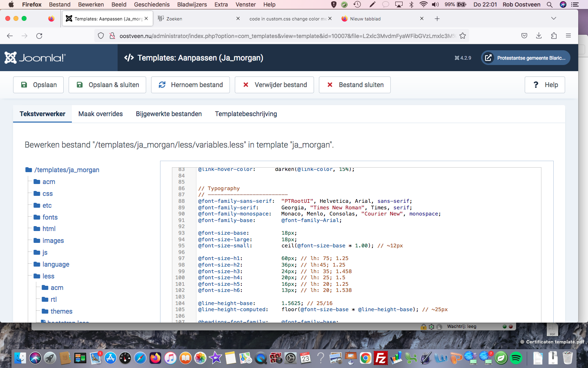This screenshot has height=368, width=588.
Task: Open the Firefox downloads panel
Action: [x=539, y=36]
